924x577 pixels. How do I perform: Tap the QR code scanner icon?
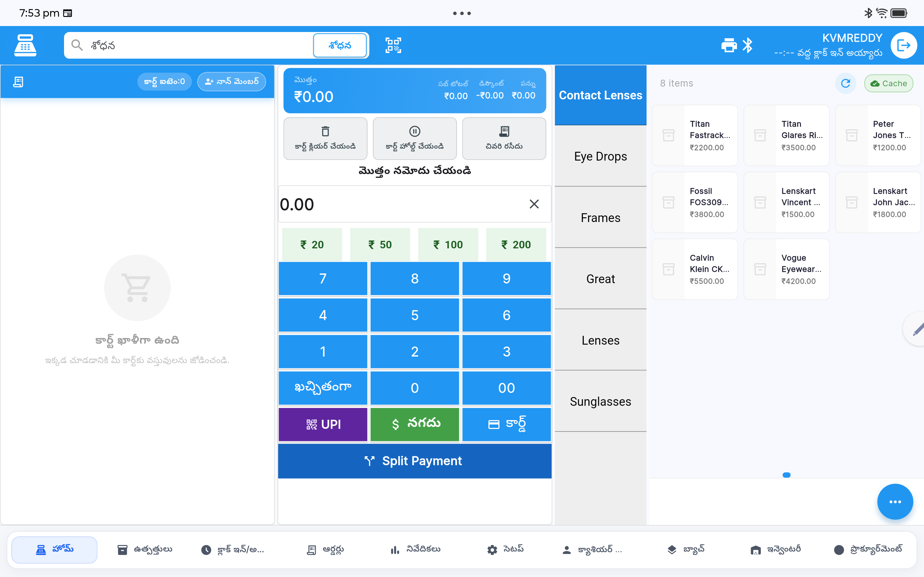coord(393,45)
